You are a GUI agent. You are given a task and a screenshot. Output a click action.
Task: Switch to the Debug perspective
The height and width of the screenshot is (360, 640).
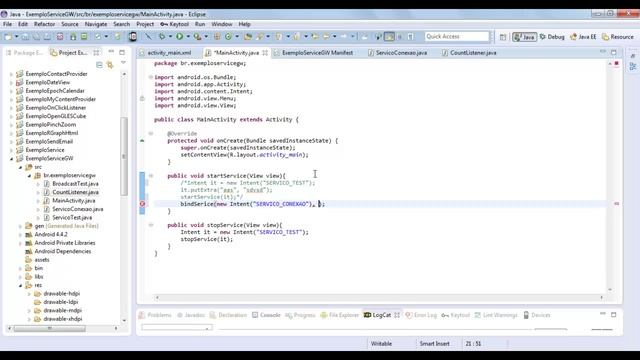pos(552,37)
